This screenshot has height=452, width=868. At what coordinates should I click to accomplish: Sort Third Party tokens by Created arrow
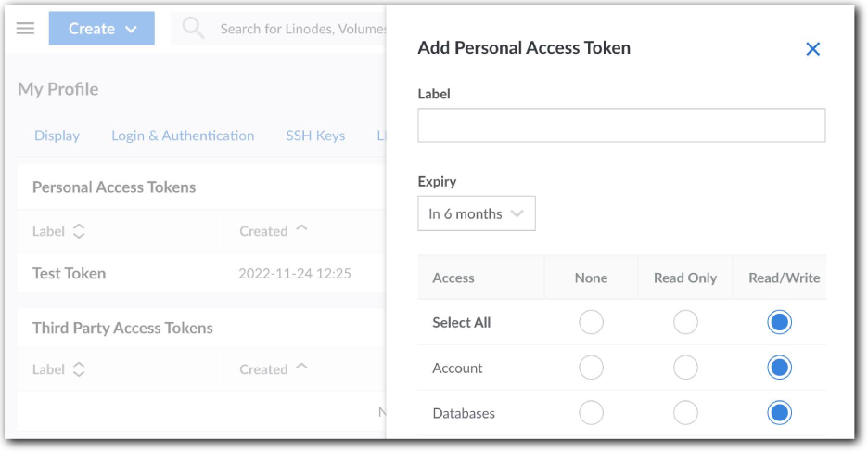[301, 368]
